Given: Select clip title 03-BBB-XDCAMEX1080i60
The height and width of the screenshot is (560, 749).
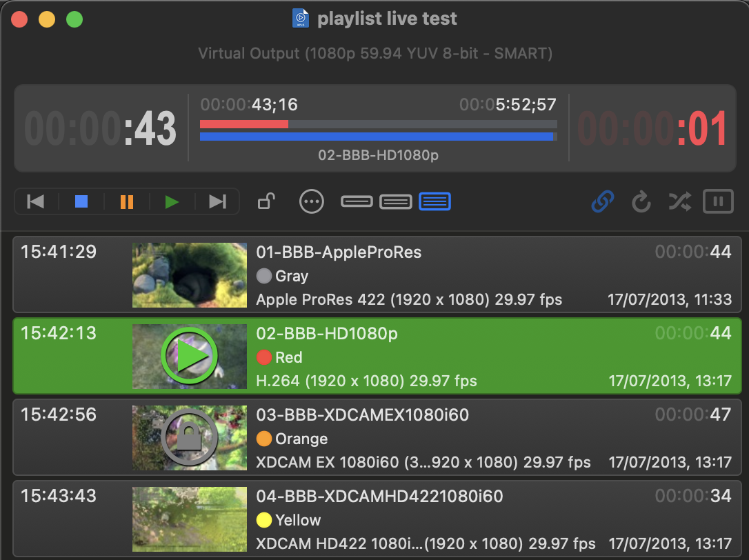Looking at the screenshot, I should [x=363, y=414].
